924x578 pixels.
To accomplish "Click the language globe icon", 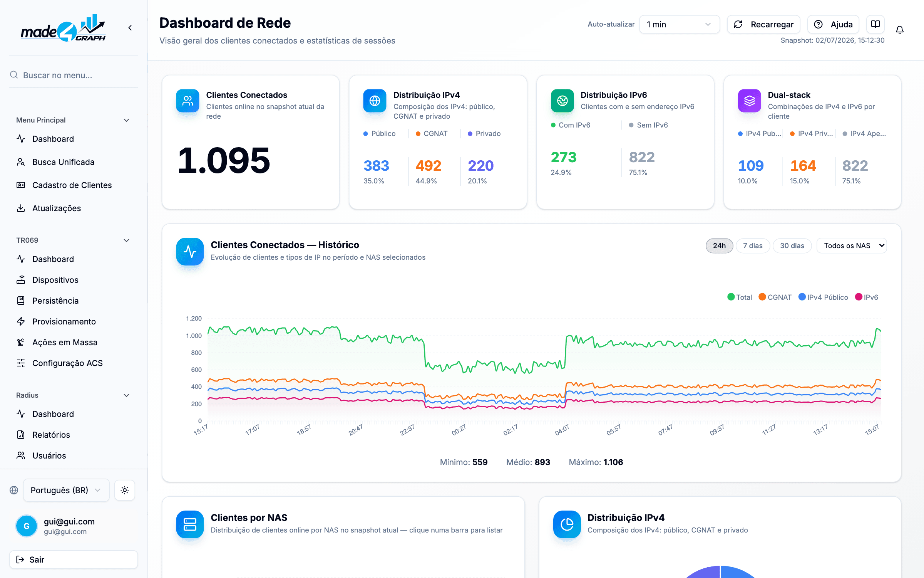I will click(14, 490).
